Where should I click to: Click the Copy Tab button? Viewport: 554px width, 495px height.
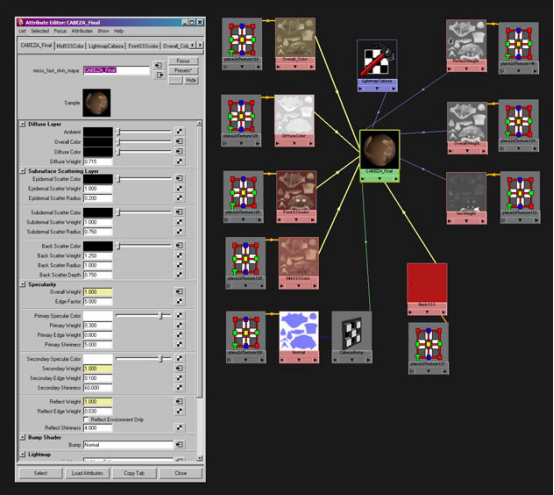tap(134, 473)
